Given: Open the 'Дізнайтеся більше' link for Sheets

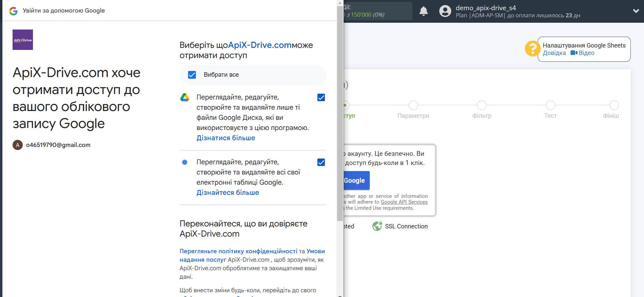Looking at the screenshot, I should click(228, 192).
